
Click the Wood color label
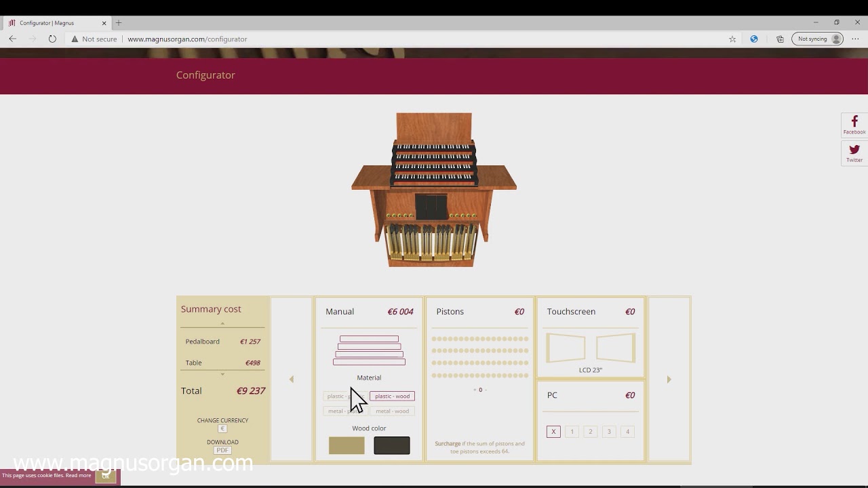tap(369, 428)
